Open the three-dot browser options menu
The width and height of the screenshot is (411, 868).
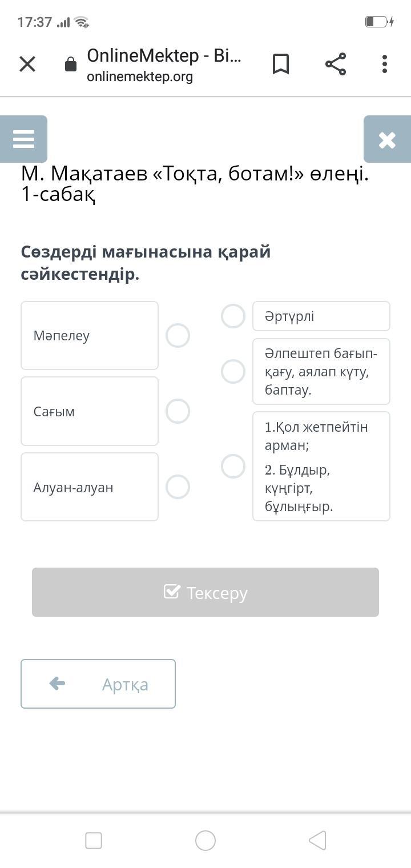385,64
